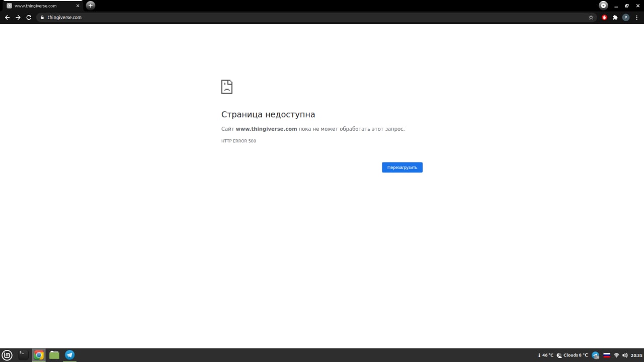
Task: Open the Clouds 8 °C weather applet
Action: pyautogui.click(x=572, y=355)
